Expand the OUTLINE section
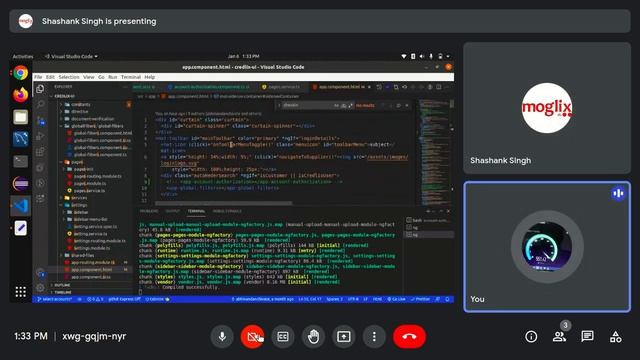The image size is (640, 360). click(x=62, y=285)
